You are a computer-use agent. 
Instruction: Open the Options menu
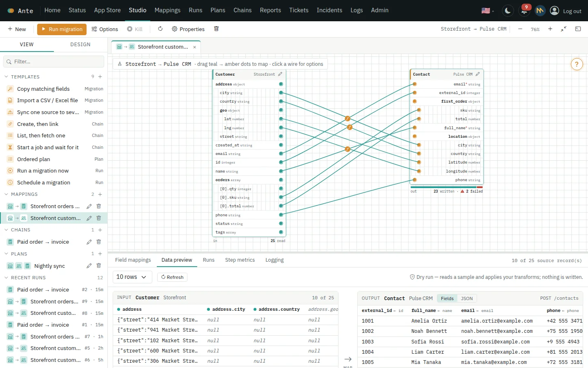click(x=105, y=29)
